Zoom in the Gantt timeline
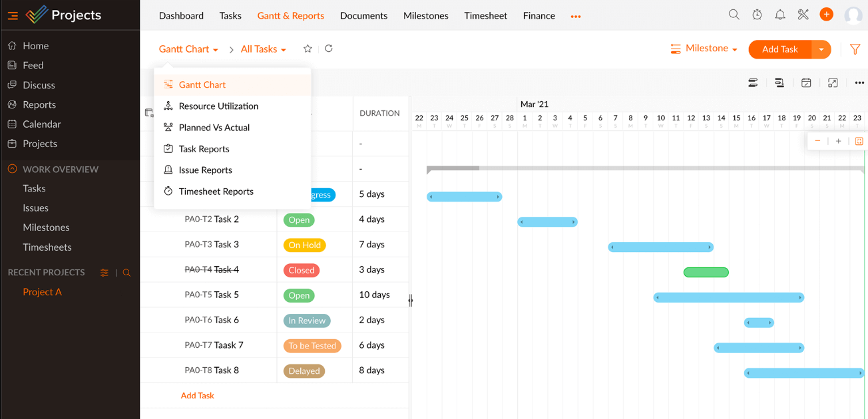Screen dimensions: 868x419 [x=838, y=141]
